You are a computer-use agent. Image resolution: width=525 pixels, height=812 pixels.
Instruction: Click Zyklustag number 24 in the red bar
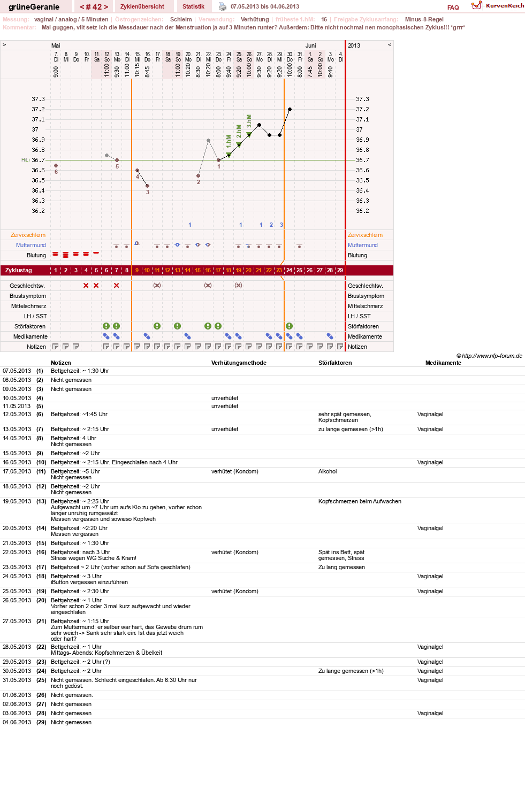click(290, 271)
